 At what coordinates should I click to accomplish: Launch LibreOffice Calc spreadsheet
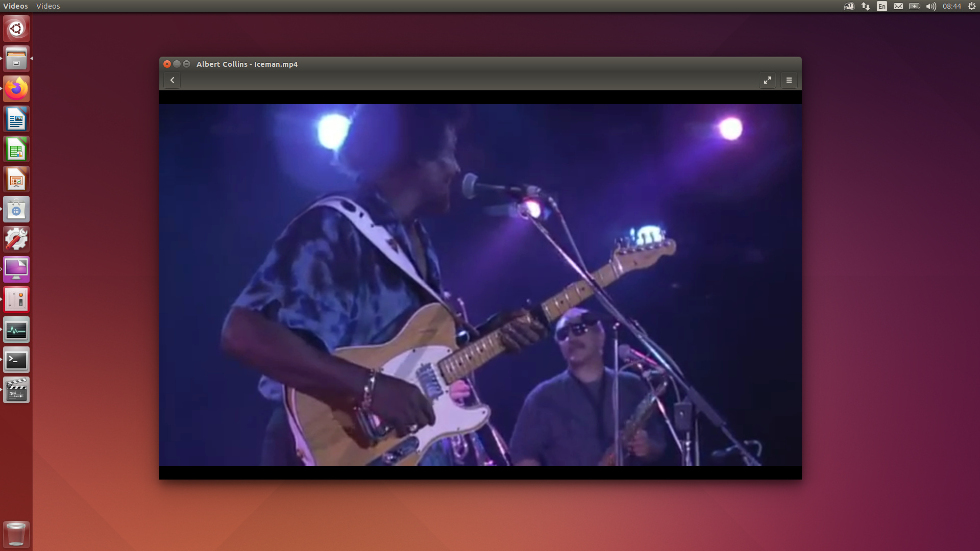pos(16,149)
